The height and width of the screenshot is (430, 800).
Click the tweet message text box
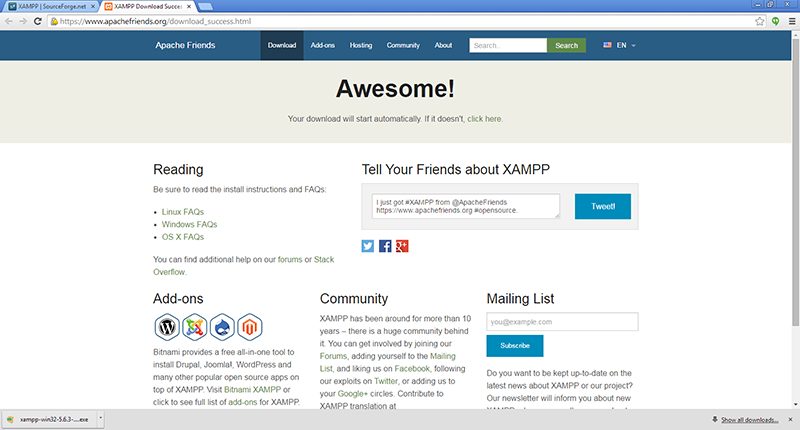(466, 206)
